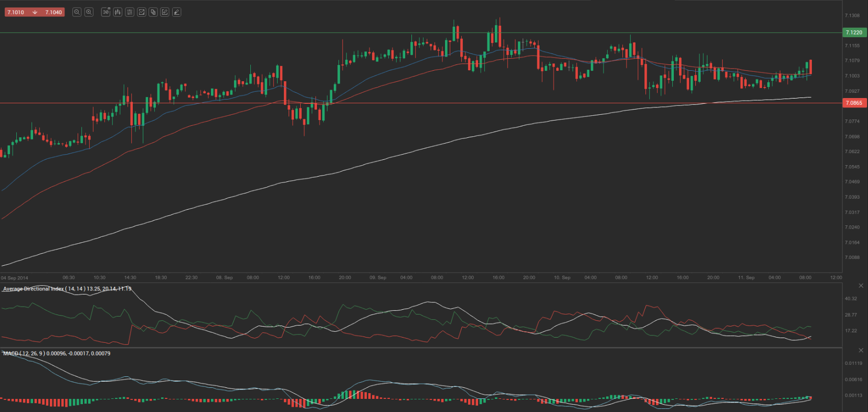The width and height of the screenshot is (868, 412).
Task: Click the 09. Sep date marker
Action: (378, 278)
